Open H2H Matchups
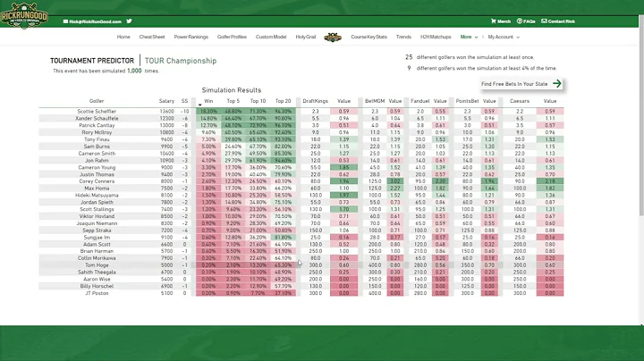 coord(436,37)
